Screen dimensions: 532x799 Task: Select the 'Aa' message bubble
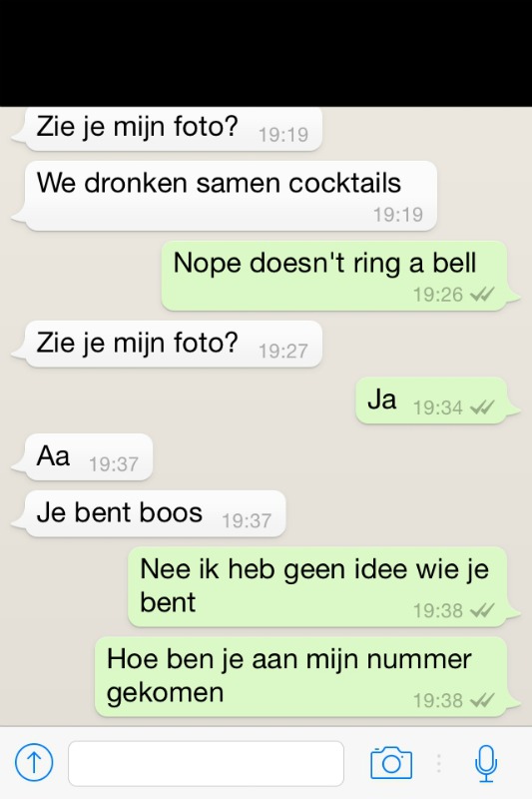click(82, 457)
